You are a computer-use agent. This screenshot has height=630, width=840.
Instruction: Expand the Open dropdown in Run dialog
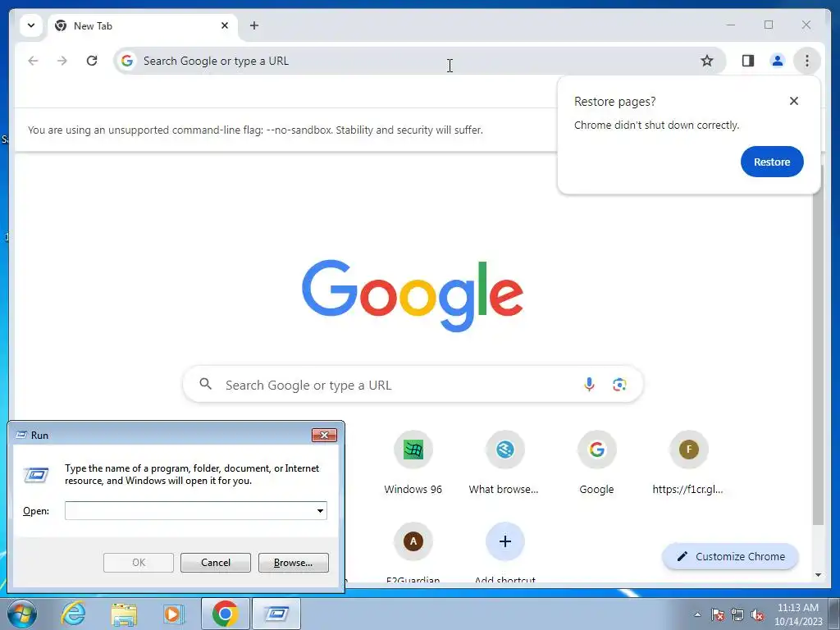[321, 510]
